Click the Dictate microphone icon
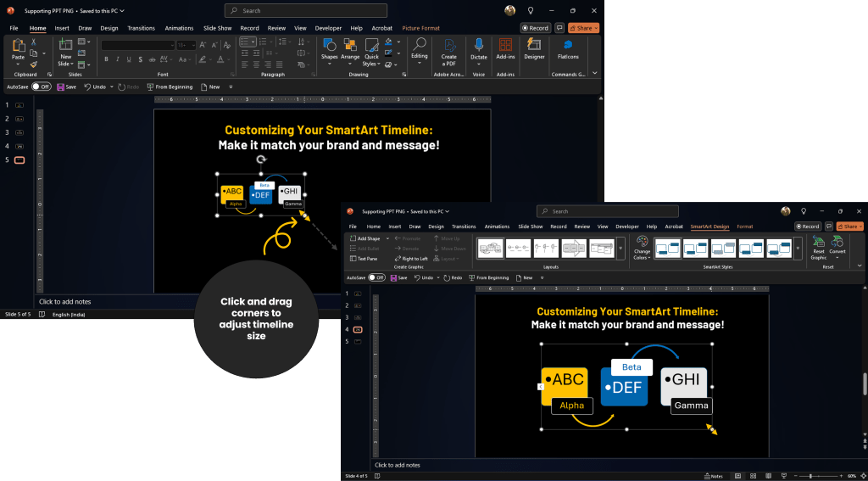The height and width of the screenshot is (481, 868). (x=479, y=46)
